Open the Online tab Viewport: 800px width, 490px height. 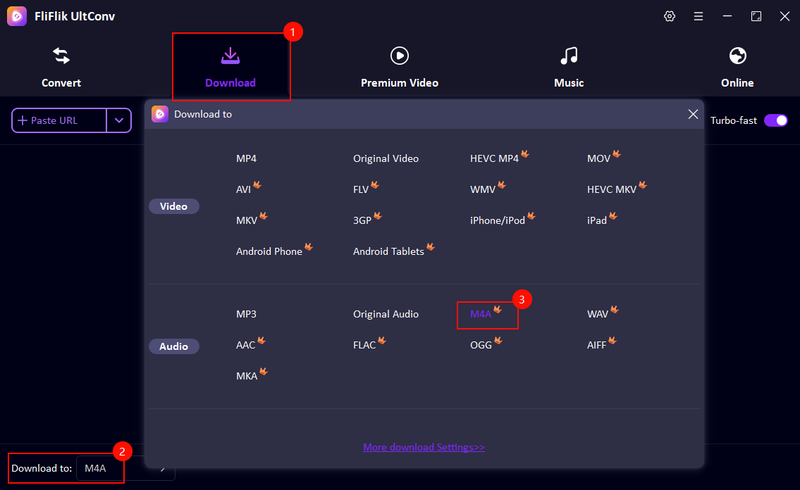point(738,66)
